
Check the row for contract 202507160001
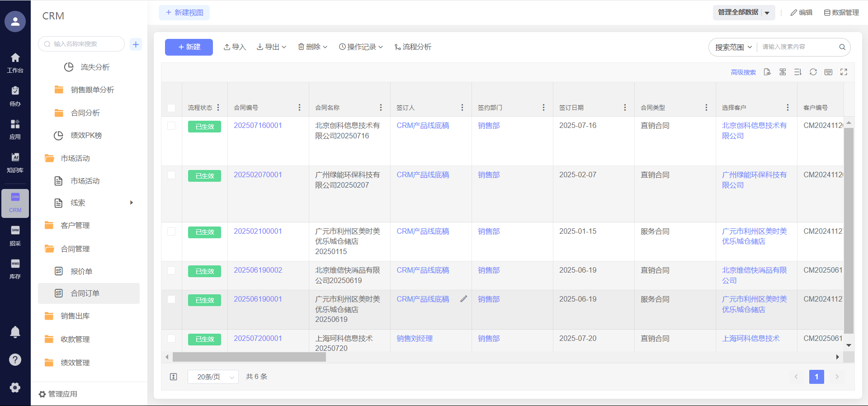point(171,126)
